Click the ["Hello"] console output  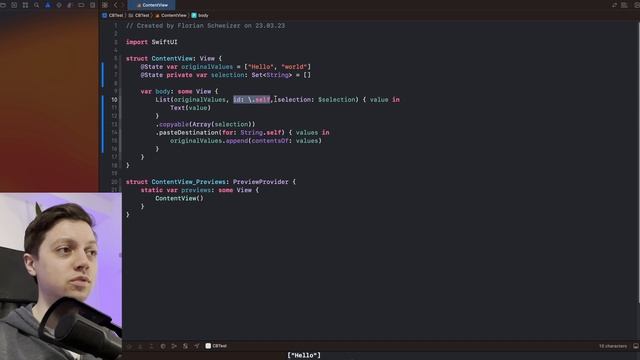point(304,356)
